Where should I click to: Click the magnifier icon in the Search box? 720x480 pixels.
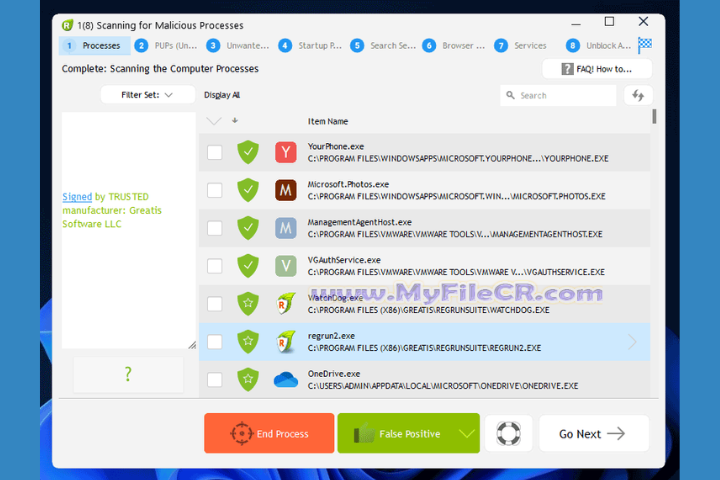coord(510,95)
